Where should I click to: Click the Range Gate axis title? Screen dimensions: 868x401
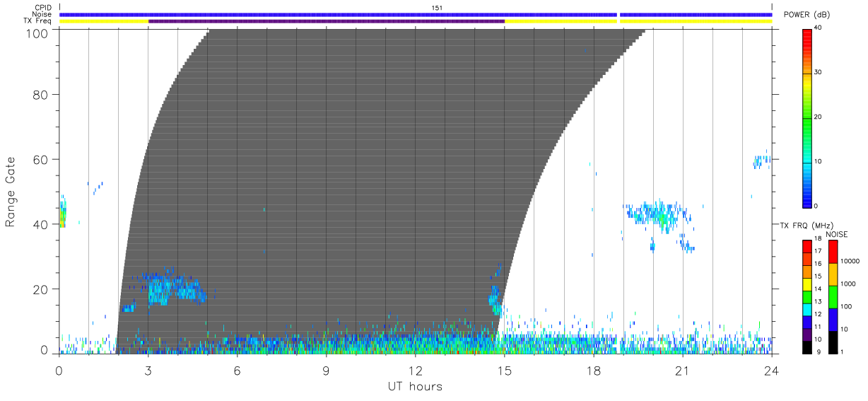coord(11,192)
